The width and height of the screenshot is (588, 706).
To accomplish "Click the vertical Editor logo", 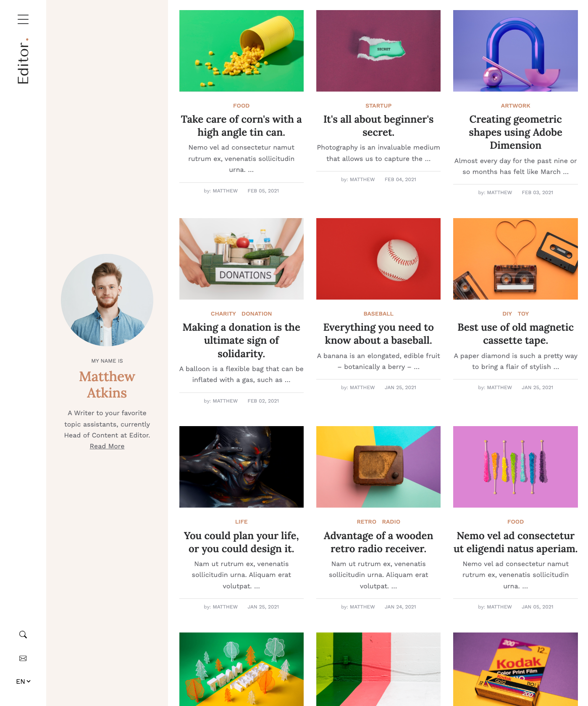I will [23, 61].
